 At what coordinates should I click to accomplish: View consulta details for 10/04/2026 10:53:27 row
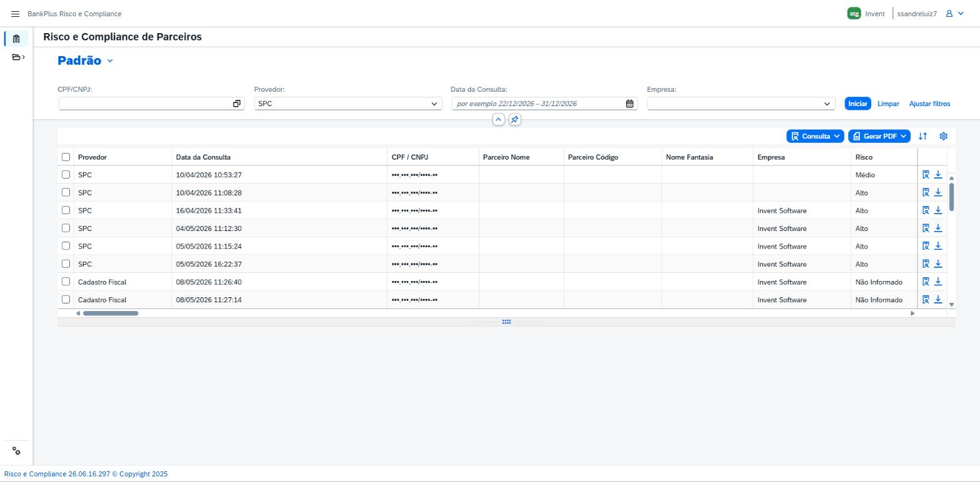(x=926, y=175)
